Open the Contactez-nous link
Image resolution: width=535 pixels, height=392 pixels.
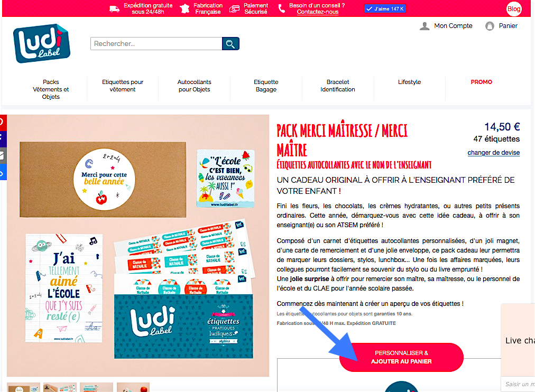pos(317,12)
